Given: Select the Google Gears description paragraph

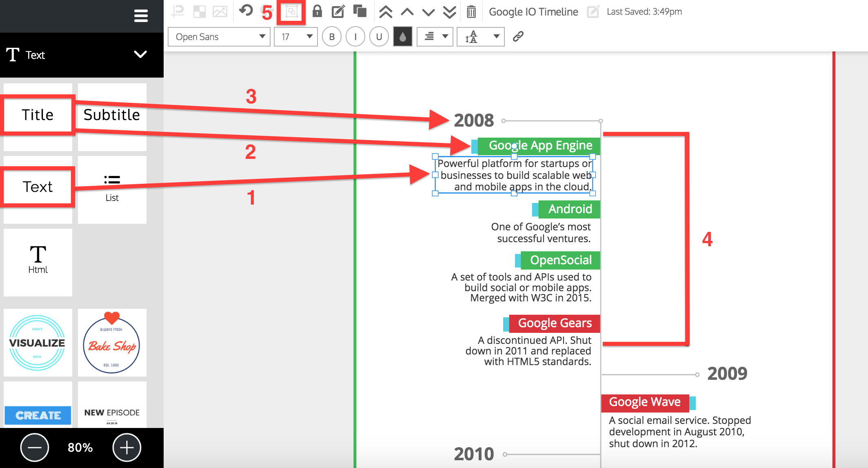Looking at the screenshot, I should coord(528,351).
